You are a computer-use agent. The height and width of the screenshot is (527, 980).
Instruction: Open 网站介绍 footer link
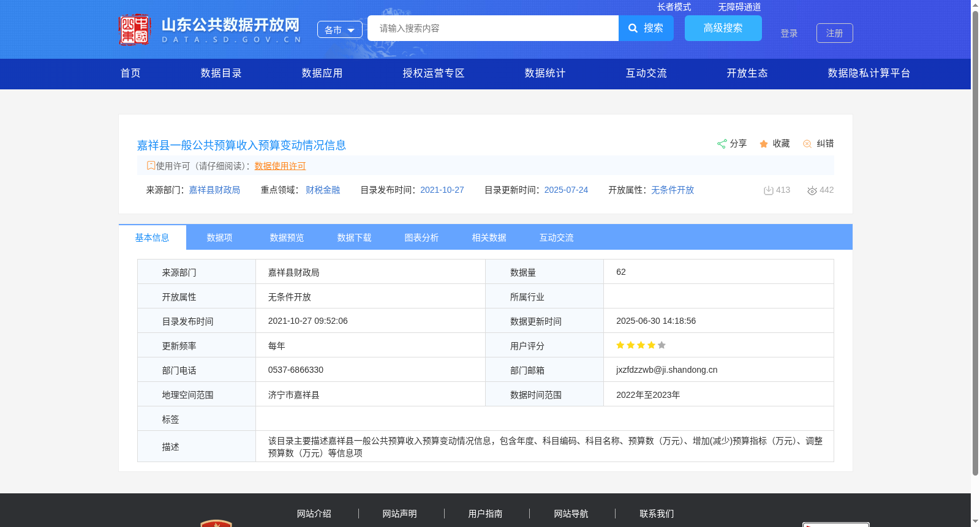point(314,514)
